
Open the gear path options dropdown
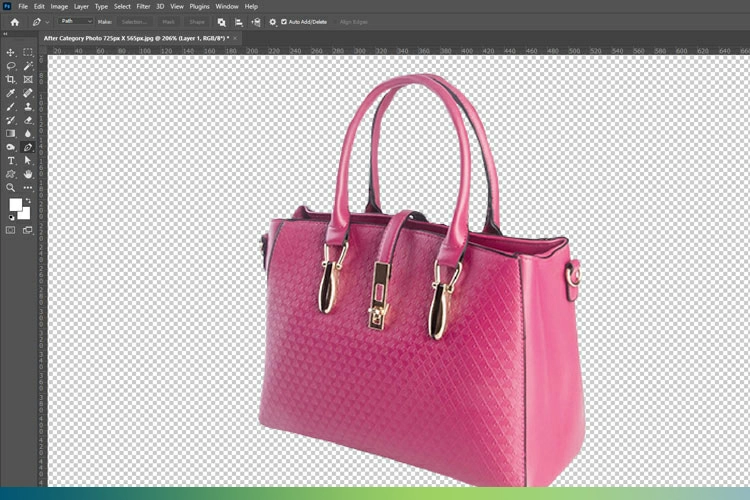pos(272,21)
